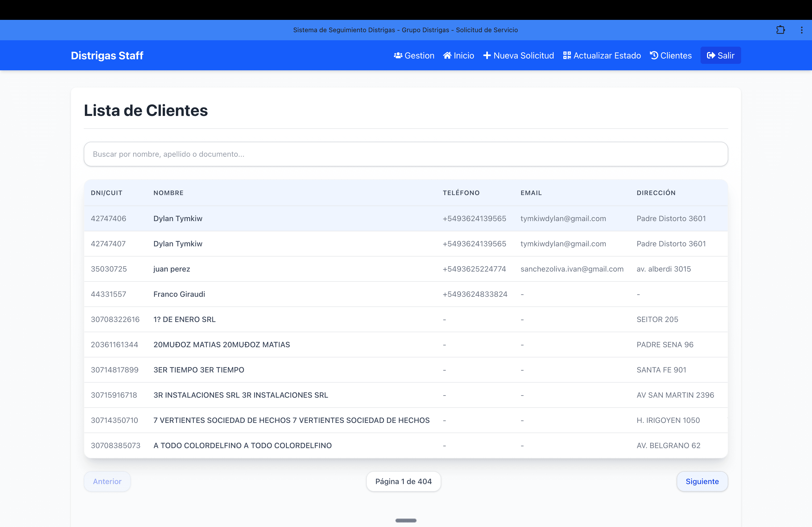Click the name juan perez
812x527 pixels.
(172, 269)
